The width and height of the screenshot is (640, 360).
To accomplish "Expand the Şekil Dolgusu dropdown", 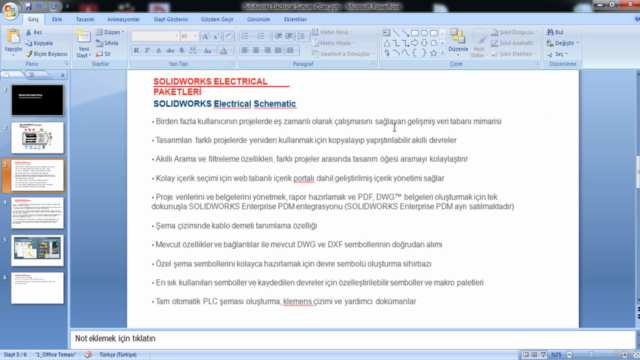I will 514,32.
